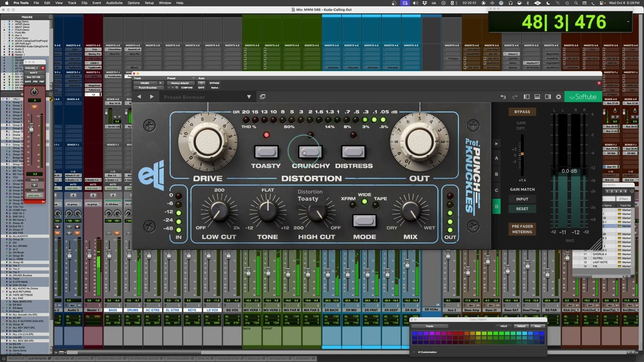Viewport: 644px width, 362px height.
Task: Click the LOW CUT knob
Action: [x=219, y=212]
